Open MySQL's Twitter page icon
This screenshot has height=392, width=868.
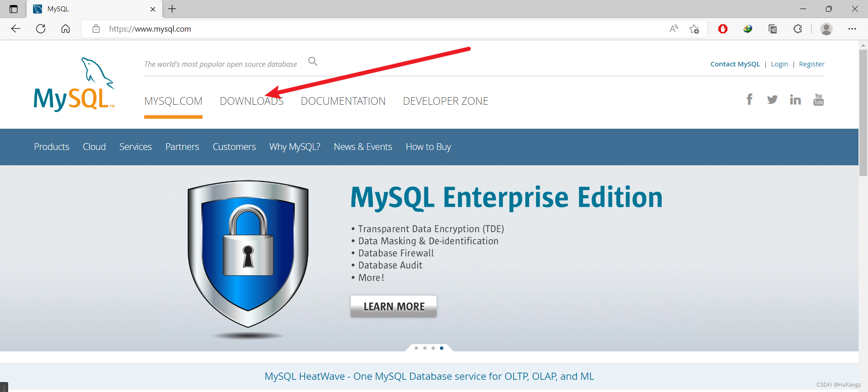click(772, 99)
